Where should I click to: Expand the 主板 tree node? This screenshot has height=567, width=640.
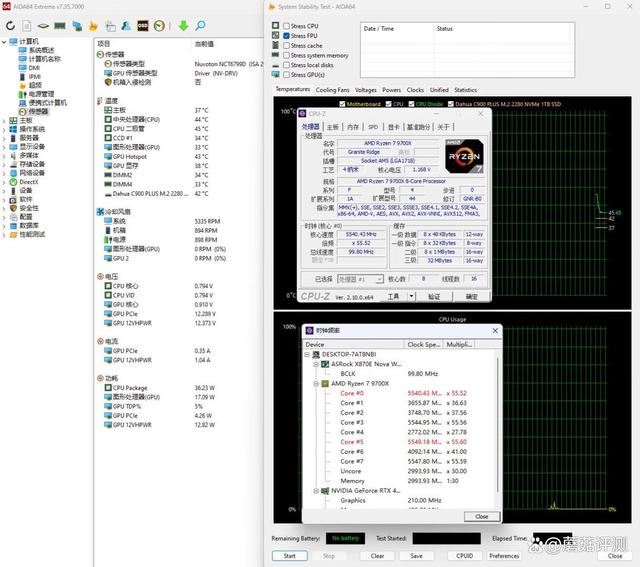pyautogui.click(x=5, y=120)
